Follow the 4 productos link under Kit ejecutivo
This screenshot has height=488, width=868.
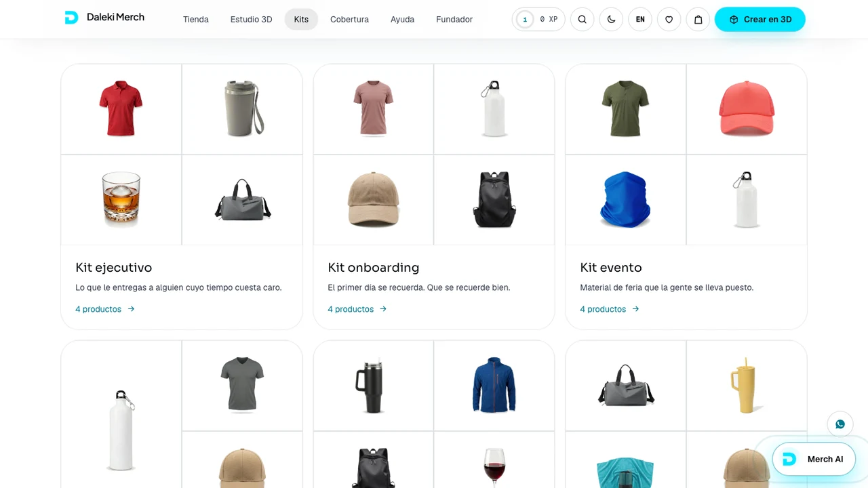tap(105, 309)
